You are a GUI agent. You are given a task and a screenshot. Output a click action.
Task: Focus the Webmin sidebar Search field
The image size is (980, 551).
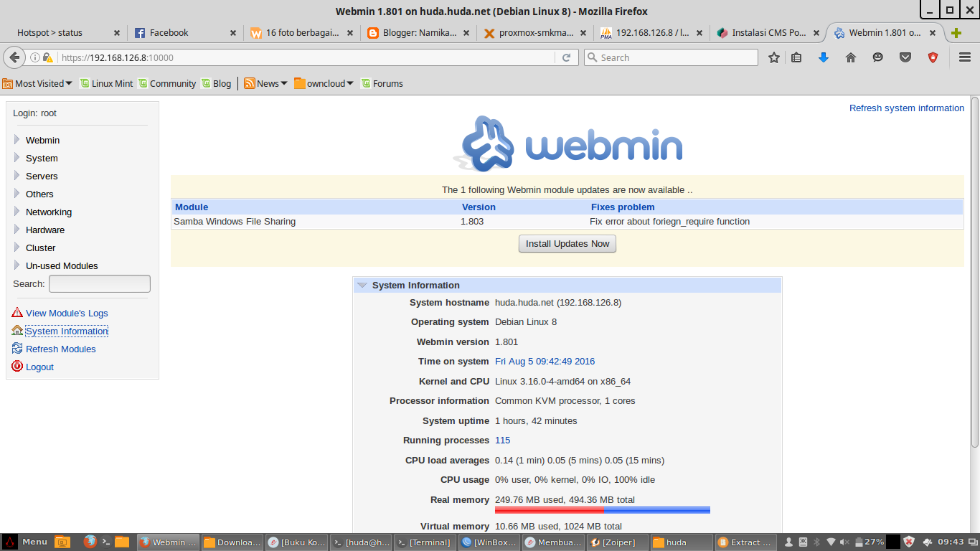(x=100, y=284)
